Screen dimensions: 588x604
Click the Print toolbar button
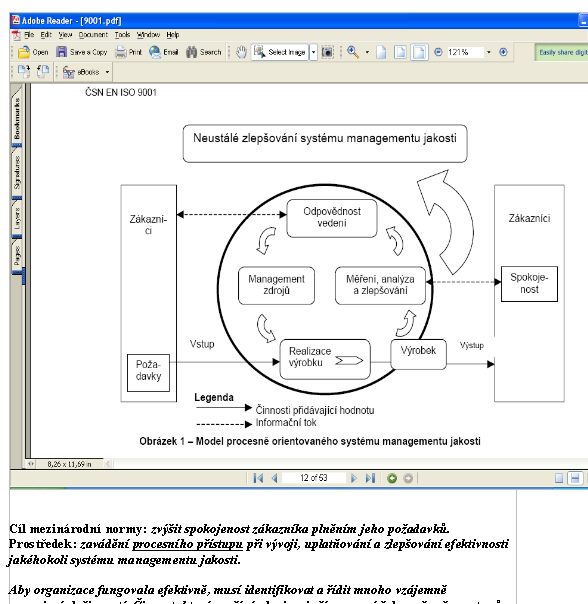point(129,52)
